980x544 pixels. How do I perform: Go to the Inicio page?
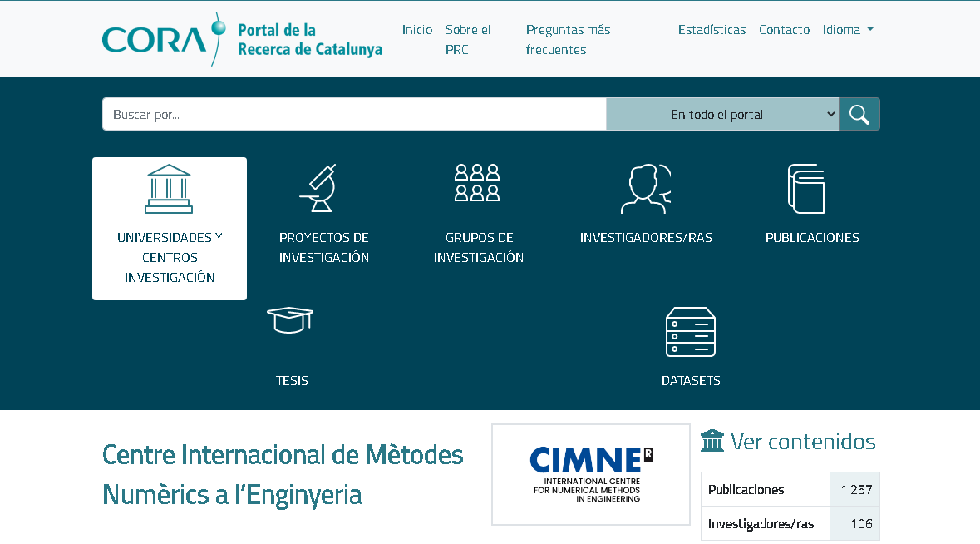pos(417,29)
